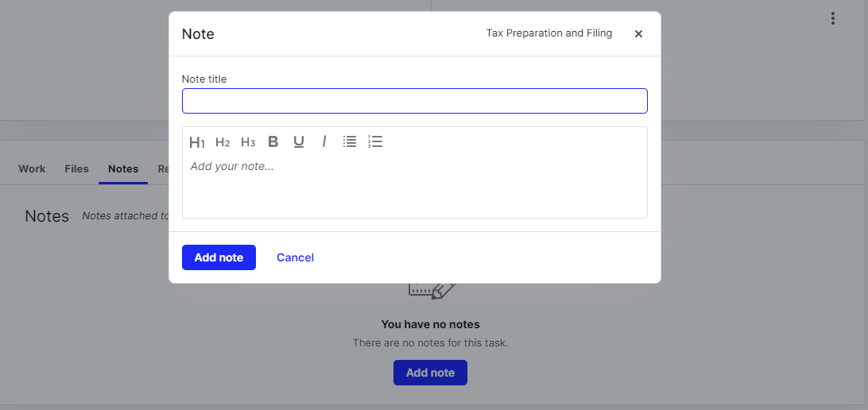Image resolution: width=868 pixels, height=410 pixels.
Task: Close the Note dialog with X
Action: 638,33
